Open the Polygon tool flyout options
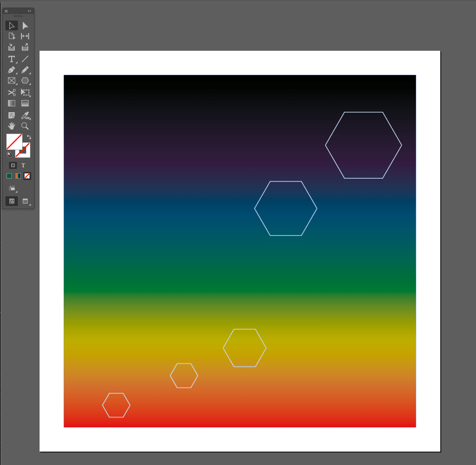The width and height of the screenshot is (476, 465). click(25, 81)
